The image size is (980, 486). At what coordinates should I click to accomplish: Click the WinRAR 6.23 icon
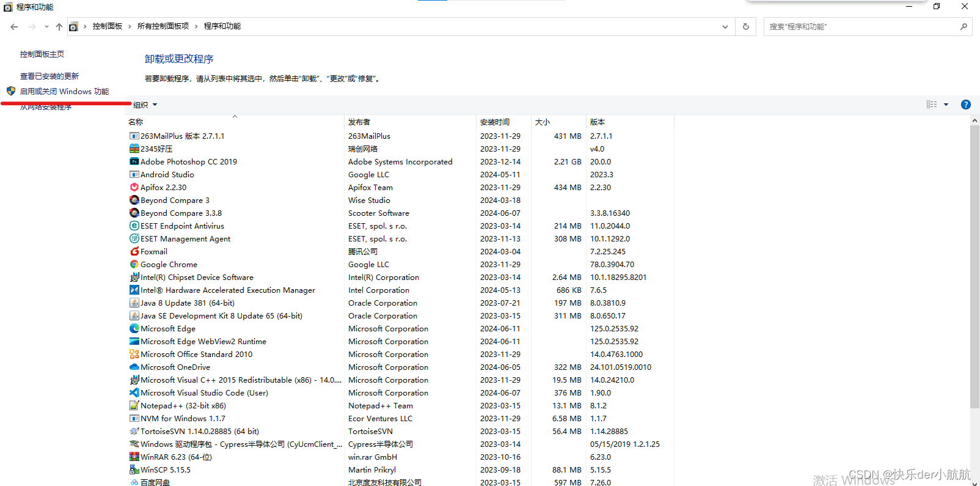tap(134, 457)
